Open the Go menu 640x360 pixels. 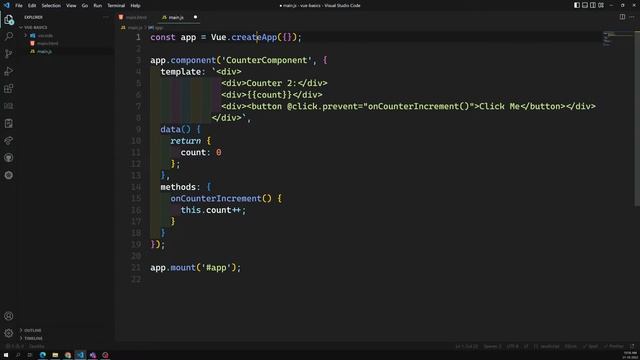84,5
